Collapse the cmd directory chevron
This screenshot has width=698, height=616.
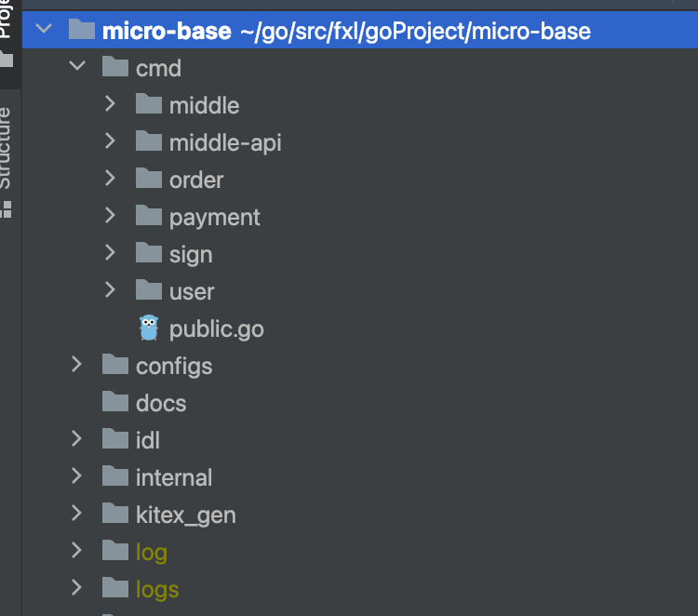[x=76, y=67]
